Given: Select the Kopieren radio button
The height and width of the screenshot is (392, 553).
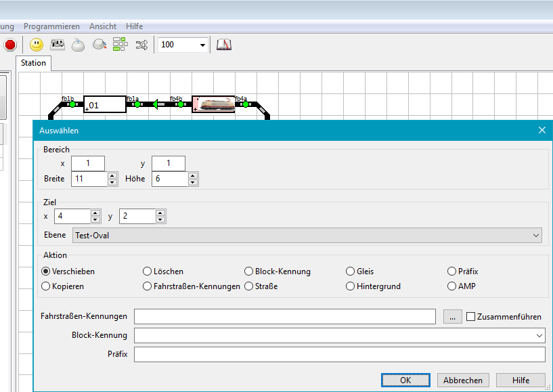Looking at the screenshot, I should (46, 286).
